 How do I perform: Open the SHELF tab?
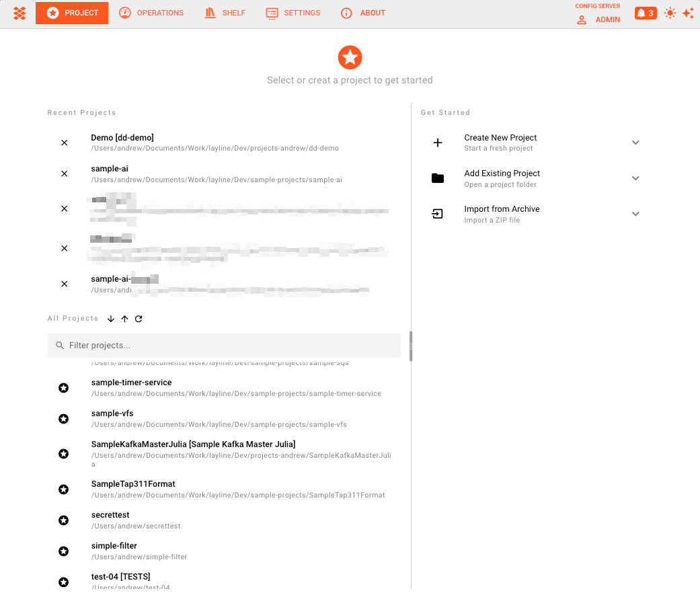click(x=225, y=13)
